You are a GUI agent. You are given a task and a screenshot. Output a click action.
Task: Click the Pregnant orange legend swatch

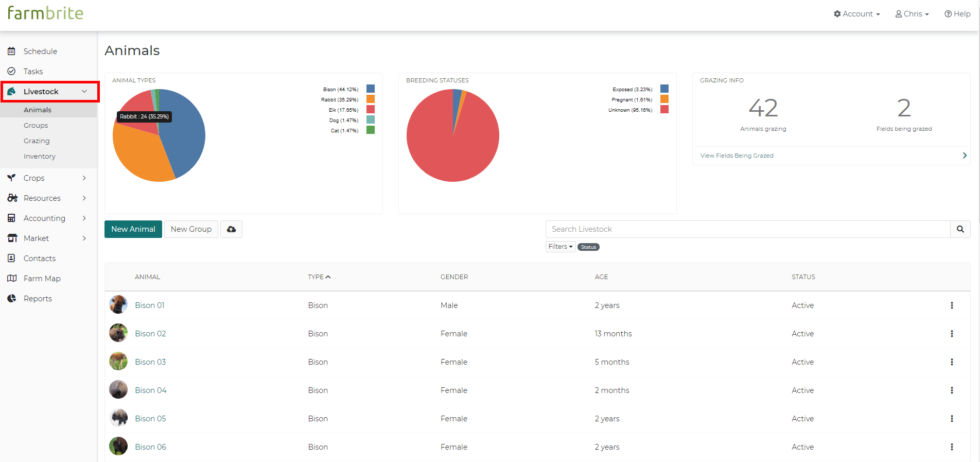[664, 99]
